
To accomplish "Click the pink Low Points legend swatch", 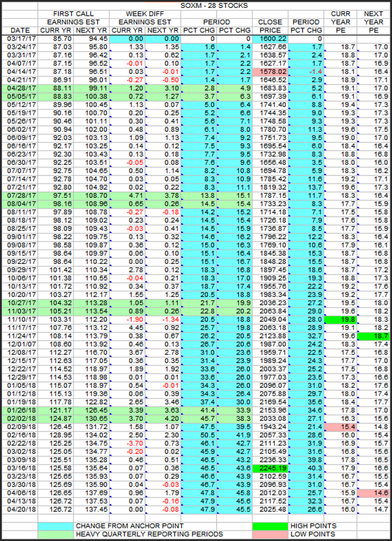I will [269, 534].
